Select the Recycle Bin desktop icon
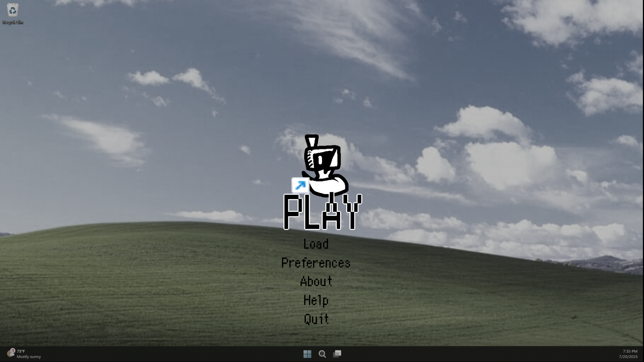 click(x=13, y=14)
